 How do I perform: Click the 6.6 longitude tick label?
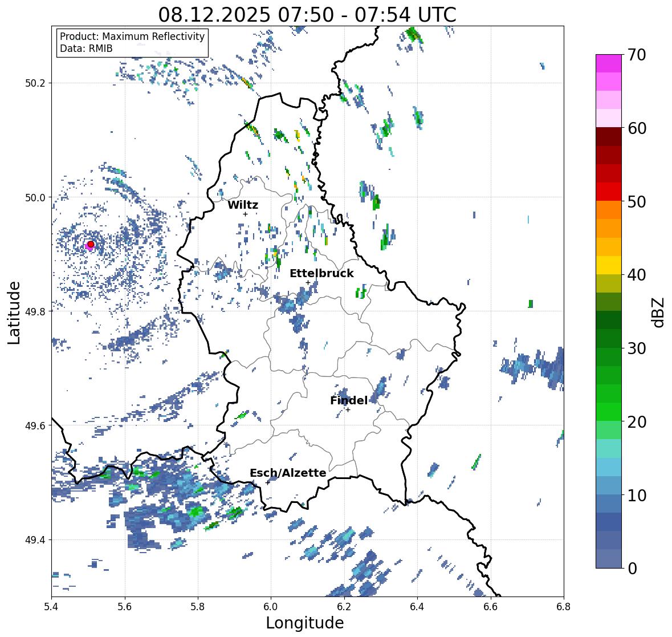490,607
